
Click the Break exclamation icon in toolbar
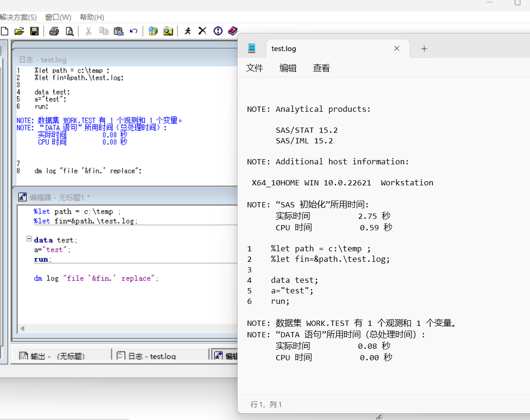point(218,31)
